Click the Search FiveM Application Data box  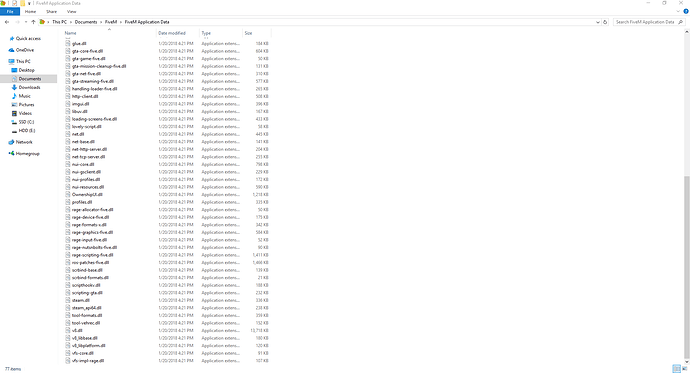pyautogui.click(x=645, y=22)
